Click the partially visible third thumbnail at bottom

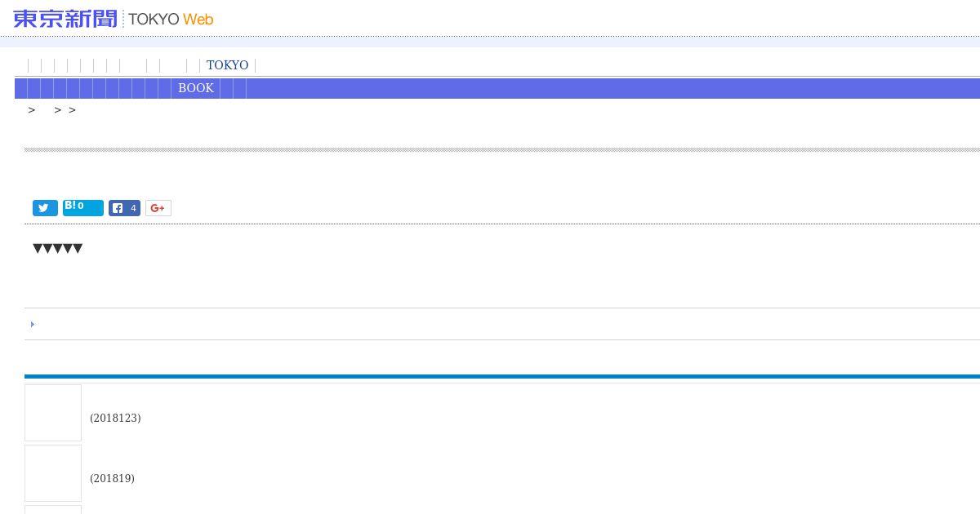click(53, 510)
